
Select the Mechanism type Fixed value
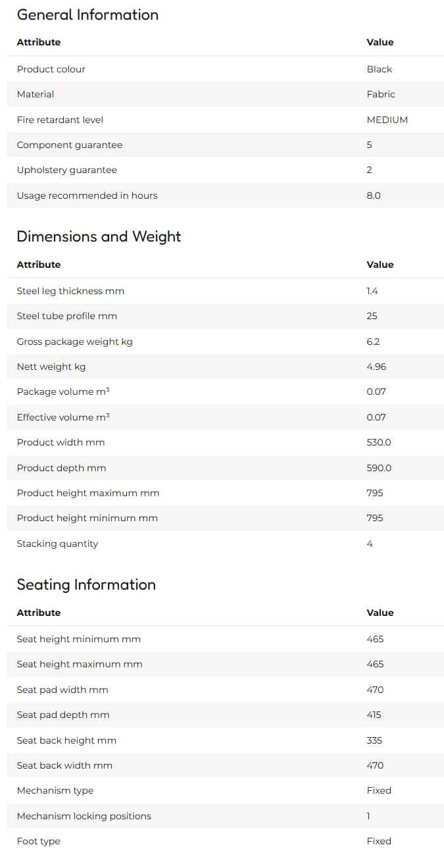point(379,790)
